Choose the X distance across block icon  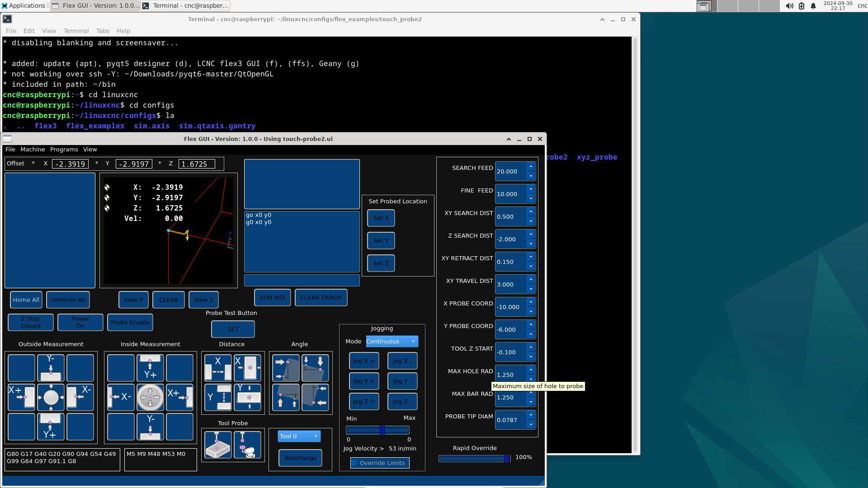coord(247,368)
